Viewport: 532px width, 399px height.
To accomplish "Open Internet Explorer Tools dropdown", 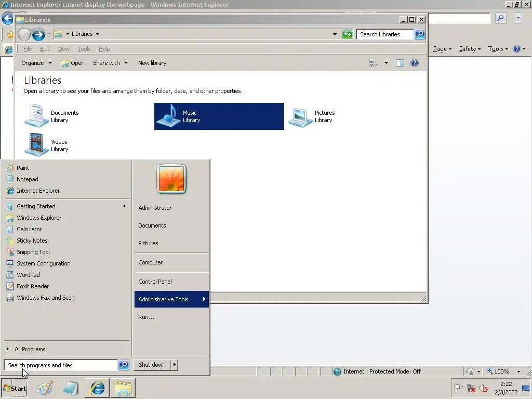I will tap(498, 49).
